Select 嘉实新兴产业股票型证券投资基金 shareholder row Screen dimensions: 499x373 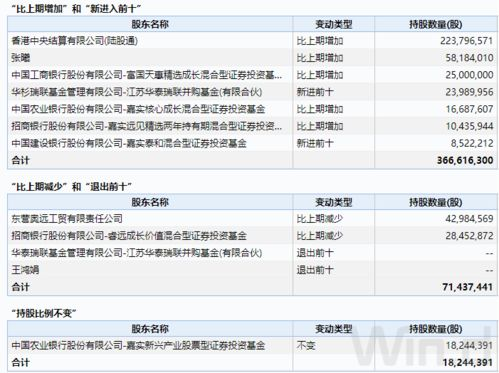tap(252, 345)
